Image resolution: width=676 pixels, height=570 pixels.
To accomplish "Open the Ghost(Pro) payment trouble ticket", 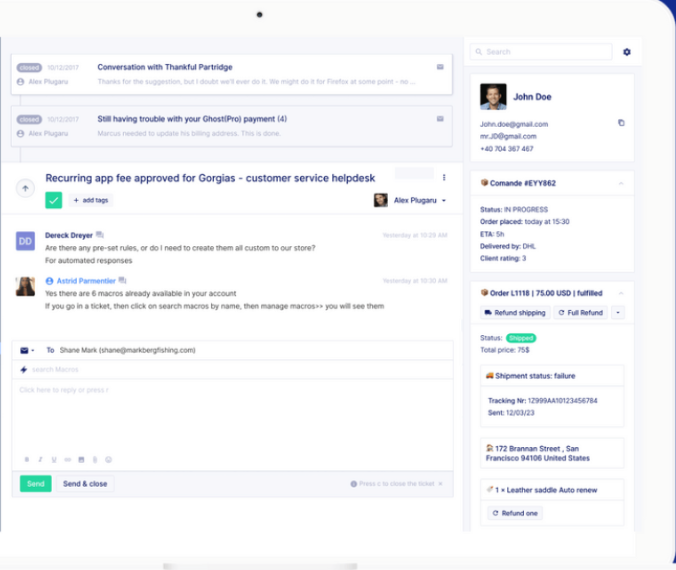I will coord(191,119).
